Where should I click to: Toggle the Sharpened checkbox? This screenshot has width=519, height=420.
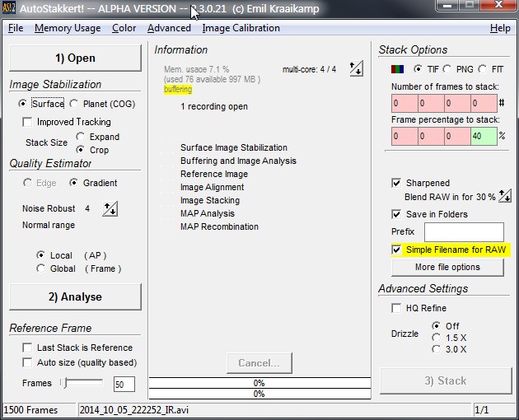coord(397,183)
